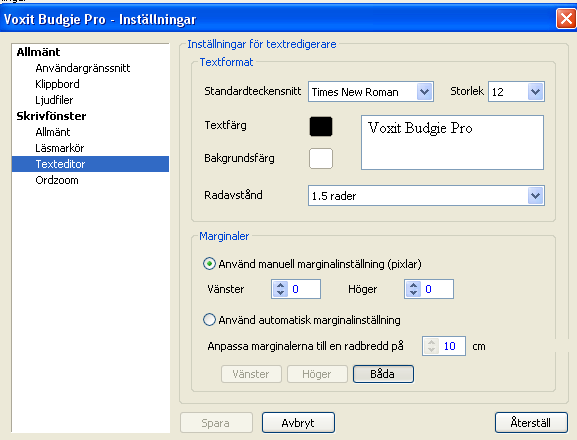
Task: Select the bold Allmänt category heading
Action: [38, 52]
